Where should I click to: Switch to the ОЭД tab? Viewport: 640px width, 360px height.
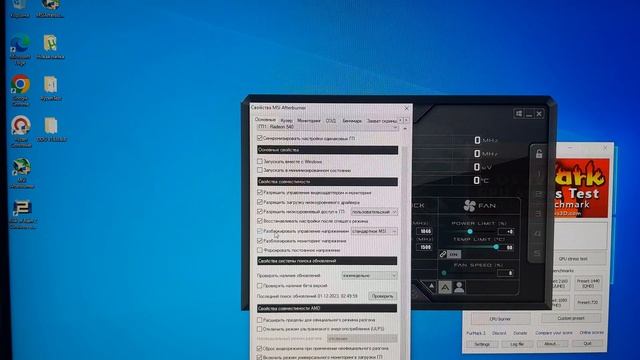[331, 120]
